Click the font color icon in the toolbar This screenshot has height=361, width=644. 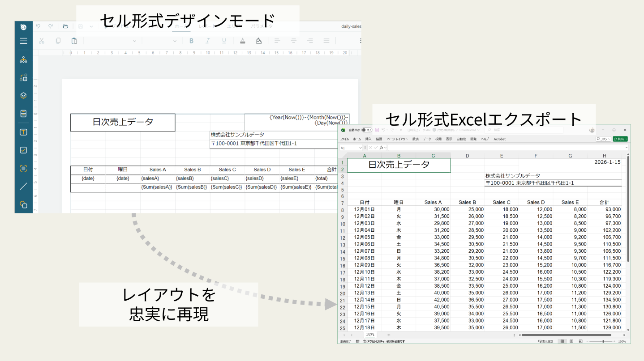point(242,41)
